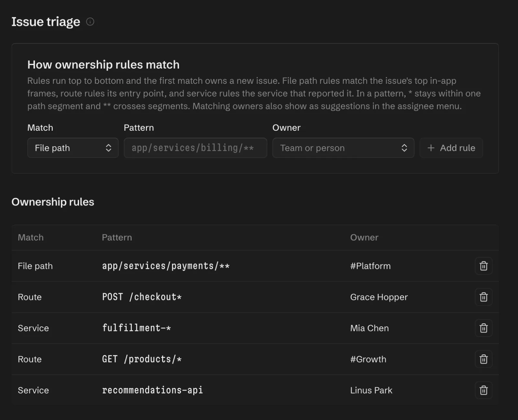518x420 pixels.
Task: Delete the app/services/payments/** rule
Action: [x=483, y=266]
